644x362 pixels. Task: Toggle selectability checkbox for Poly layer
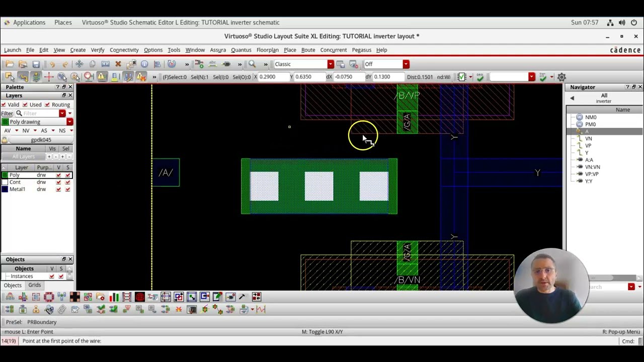click(x=67, y=175)
